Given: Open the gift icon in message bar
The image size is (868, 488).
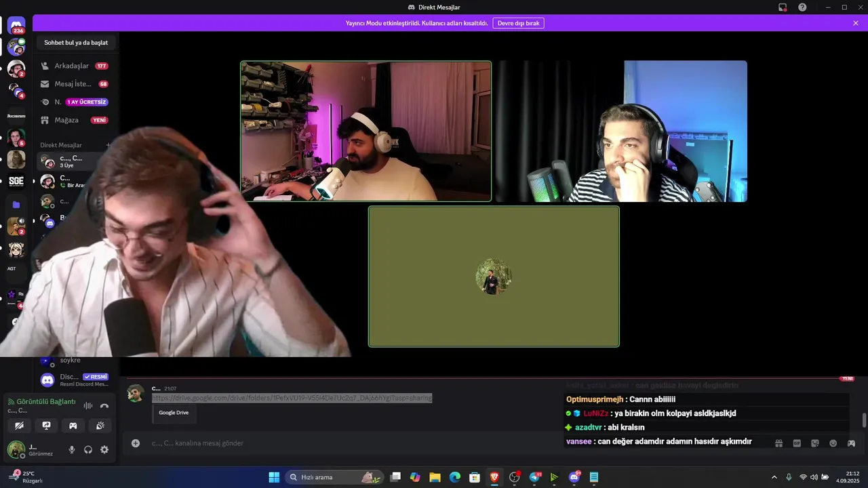Looking at the screenshot, I should 778,443.
